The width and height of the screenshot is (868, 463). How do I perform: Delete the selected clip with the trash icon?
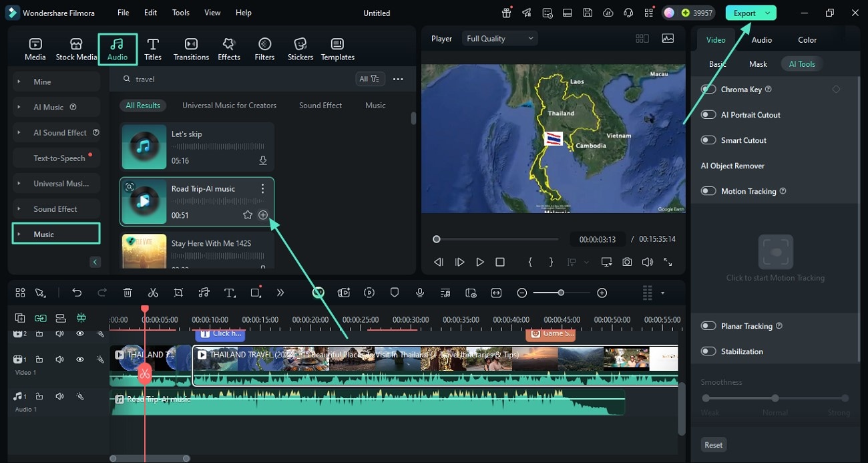[x=128, y=293]
